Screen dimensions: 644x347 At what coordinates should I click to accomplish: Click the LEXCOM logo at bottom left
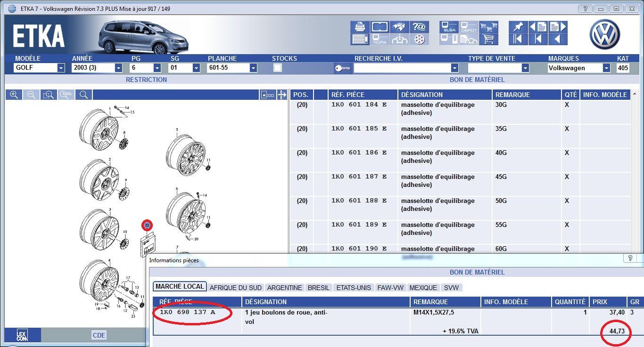tap(22, 335)
